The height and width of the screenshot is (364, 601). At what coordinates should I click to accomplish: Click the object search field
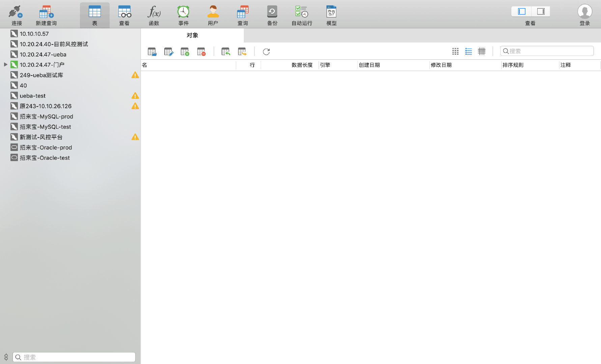point(547,51)
